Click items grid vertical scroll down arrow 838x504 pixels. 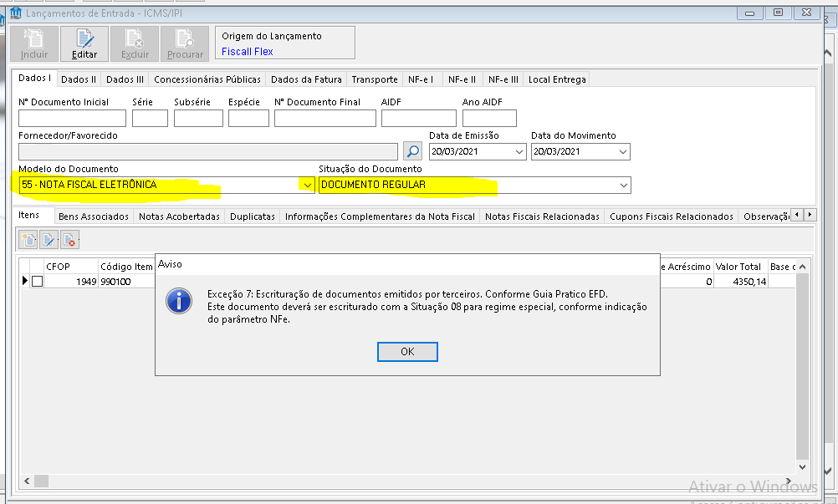(x=802, y=466)
